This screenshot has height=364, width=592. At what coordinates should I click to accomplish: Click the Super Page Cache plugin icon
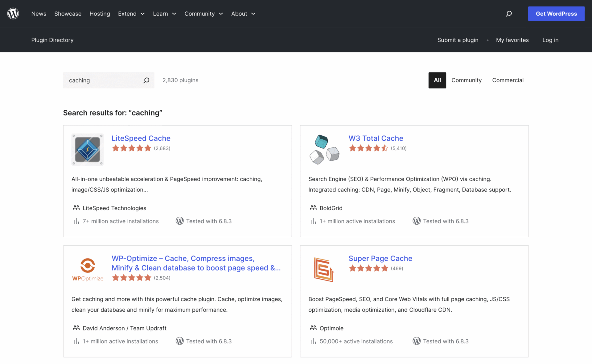tap(324, 269)
